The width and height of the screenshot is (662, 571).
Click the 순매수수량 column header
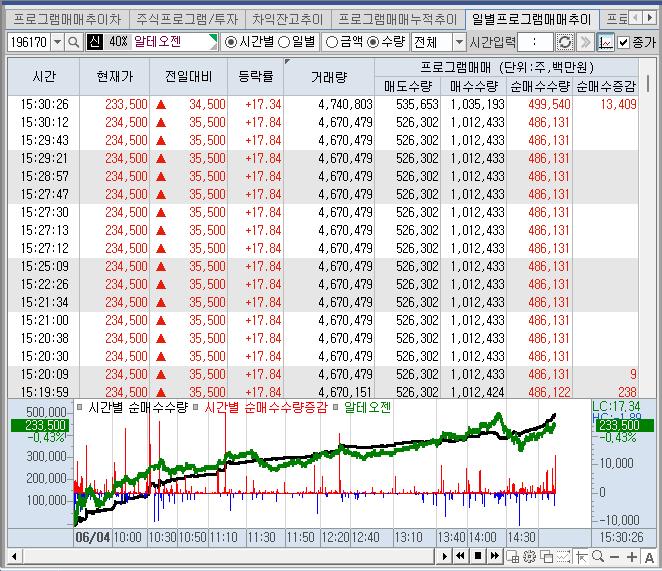coord(540,87)
